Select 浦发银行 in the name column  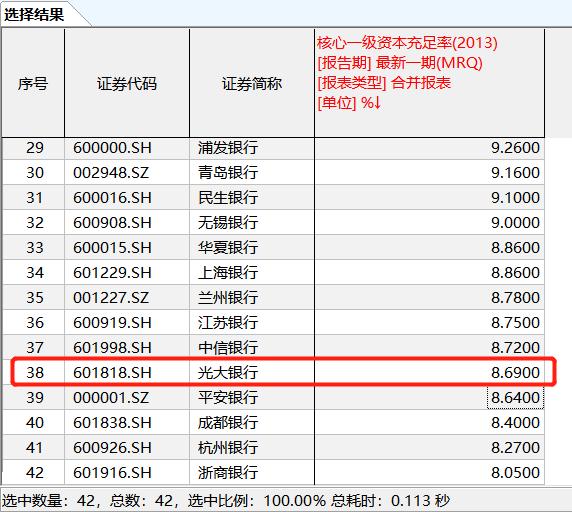point(228,148)
